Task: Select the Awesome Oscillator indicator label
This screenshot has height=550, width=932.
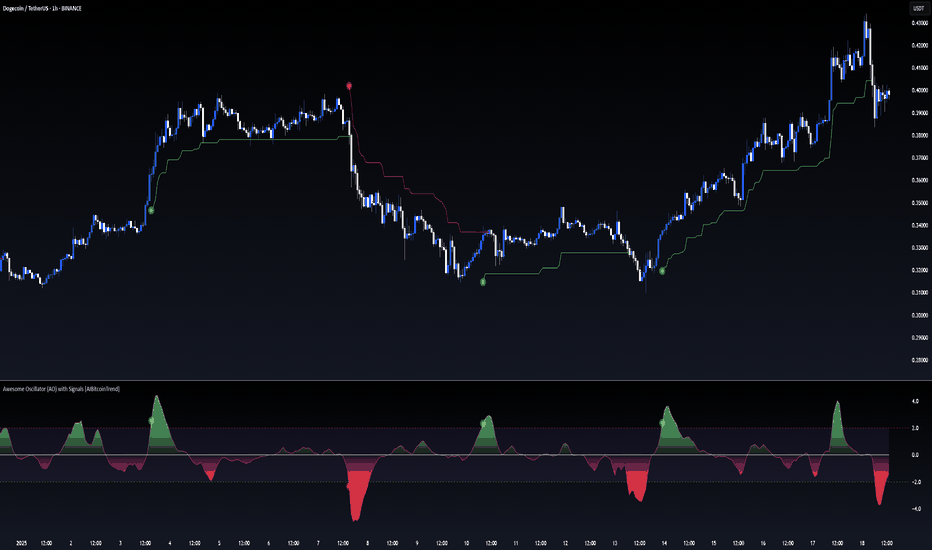Action: click(x=61, y=389)
